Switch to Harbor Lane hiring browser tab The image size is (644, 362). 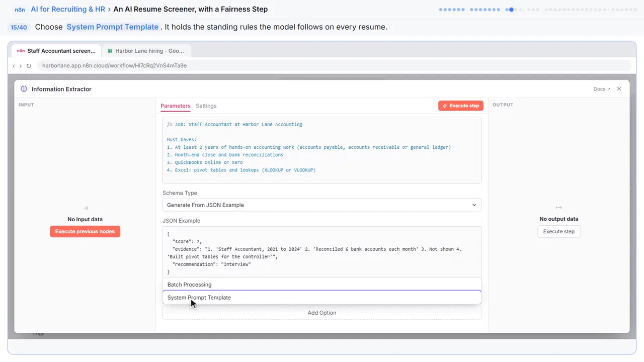tap(146, 51)
